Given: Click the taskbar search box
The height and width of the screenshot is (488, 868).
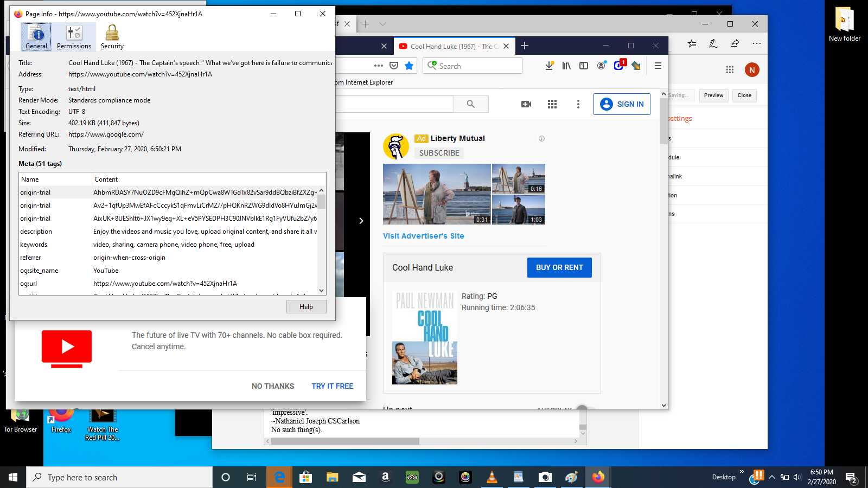Looking at the screenshot, I should 119,477.
